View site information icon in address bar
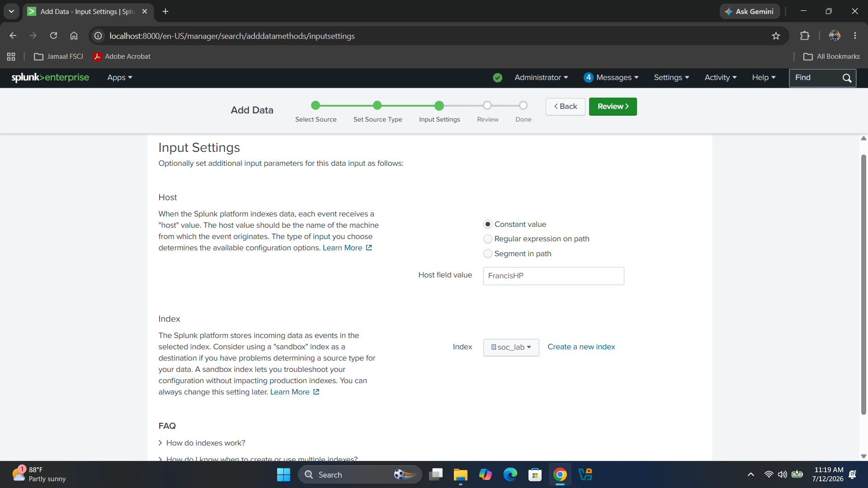The width and height of the screenshot is (868, 488). click(98, 36)
